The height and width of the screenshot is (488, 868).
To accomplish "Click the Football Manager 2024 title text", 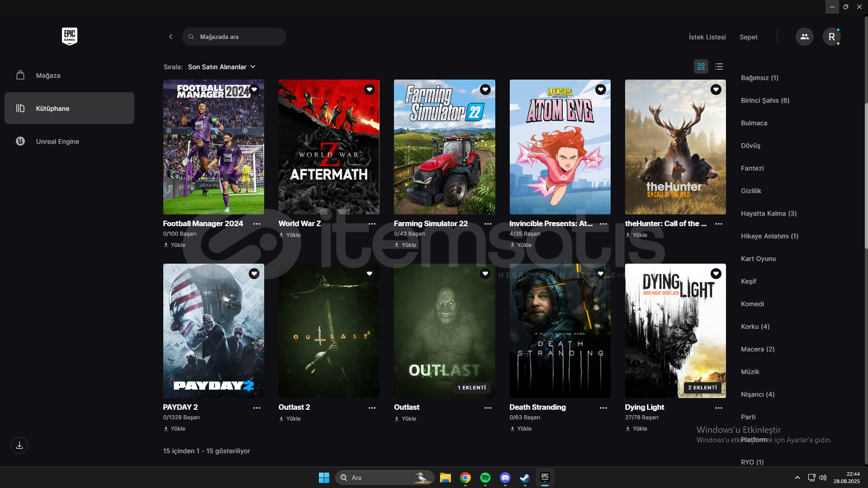I will click(203, 223).
